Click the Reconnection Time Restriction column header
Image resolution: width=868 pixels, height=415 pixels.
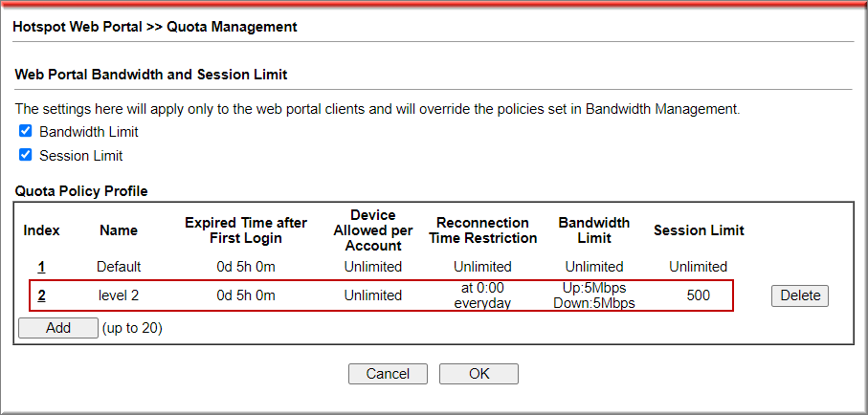[x=482, y=230]
